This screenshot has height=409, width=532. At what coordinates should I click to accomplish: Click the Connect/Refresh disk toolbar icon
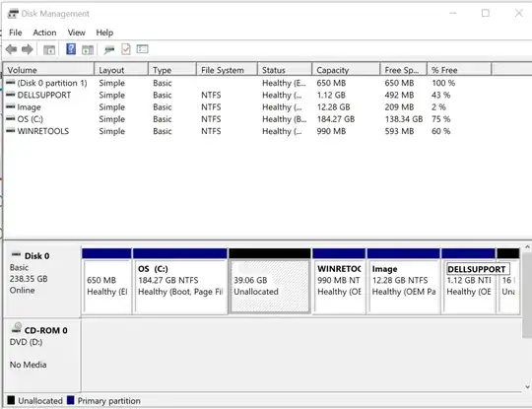[x=109, y=50]
